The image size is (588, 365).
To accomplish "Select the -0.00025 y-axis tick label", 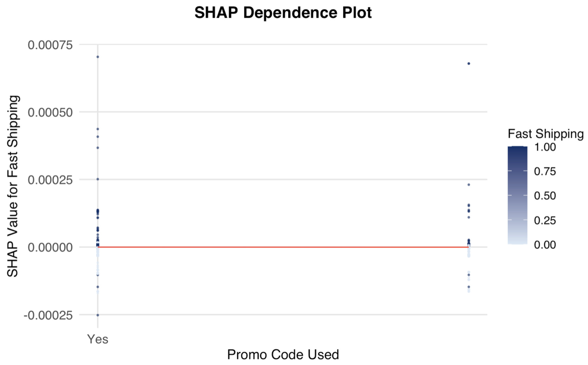I will tap(48, 315).
